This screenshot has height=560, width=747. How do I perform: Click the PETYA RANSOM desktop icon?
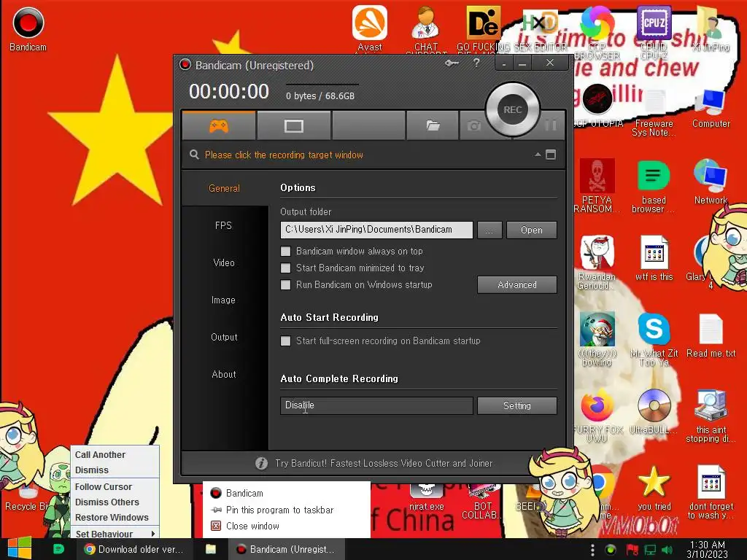(597, 186)
